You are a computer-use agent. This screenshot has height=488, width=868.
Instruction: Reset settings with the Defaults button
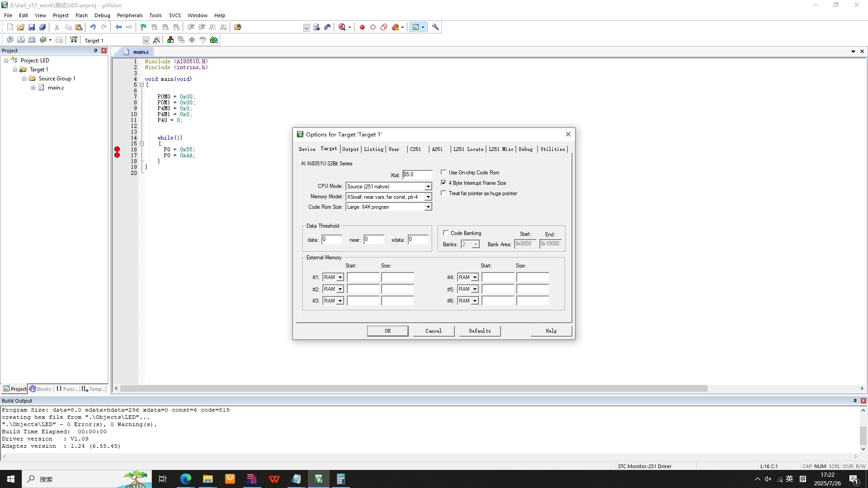(480, 331)
